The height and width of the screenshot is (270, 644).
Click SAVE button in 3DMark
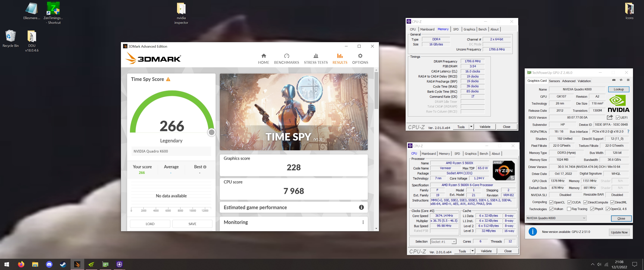pyautogui.click(x=192, y=224)
